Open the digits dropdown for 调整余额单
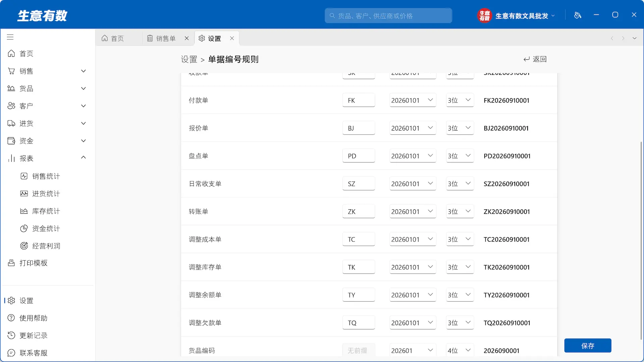Image resolution: width=644 pixels, height=362 pixels. [460, 295]
